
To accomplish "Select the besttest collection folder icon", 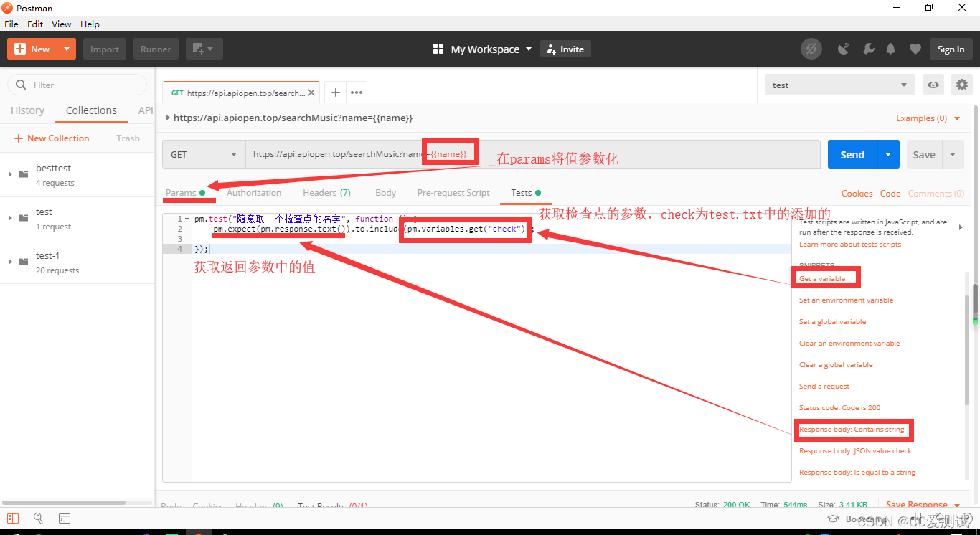I will [24, 174].
